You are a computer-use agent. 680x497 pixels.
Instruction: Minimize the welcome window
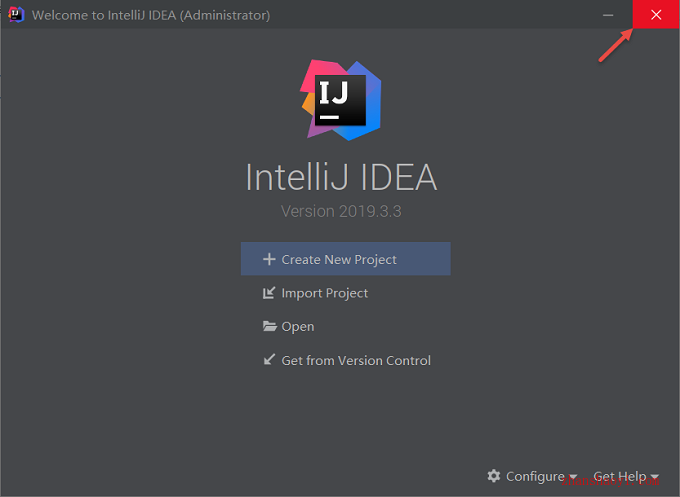608,15
